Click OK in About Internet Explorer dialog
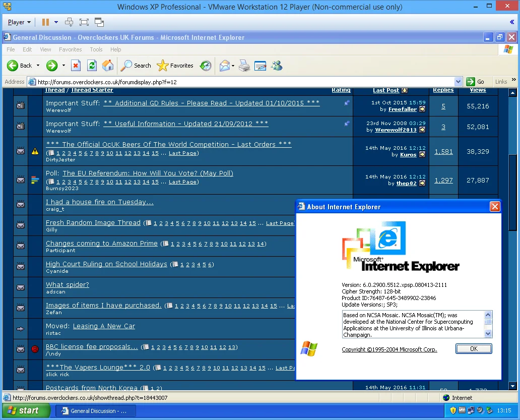 [474, 349]
